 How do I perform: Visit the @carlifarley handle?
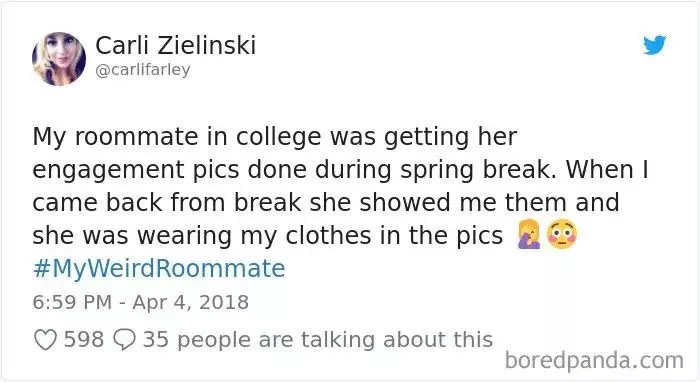tap(143, 70)
